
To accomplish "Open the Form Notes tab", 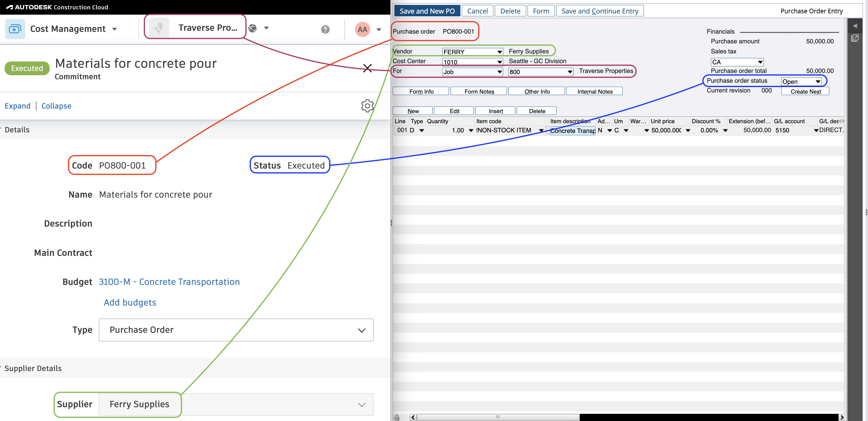I will 479,91.
